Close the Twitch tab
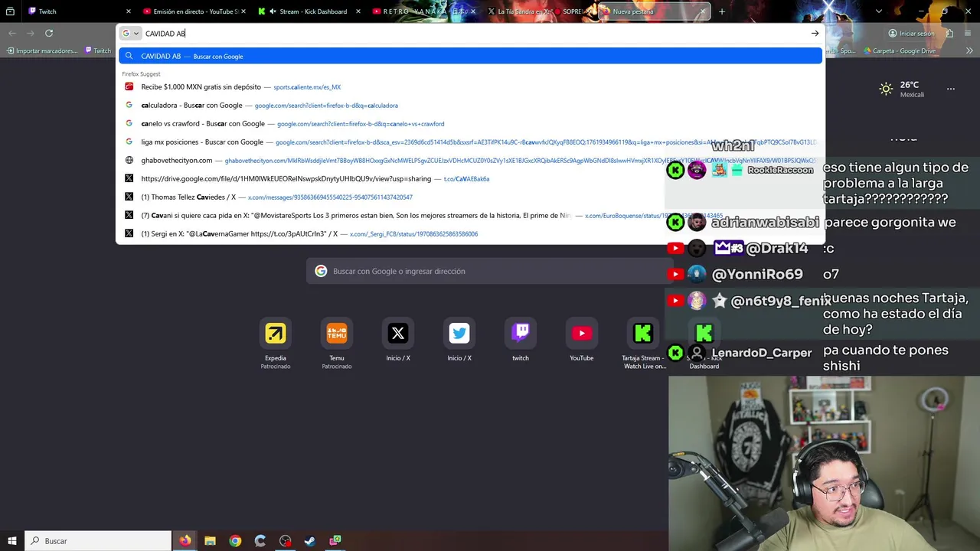Image resolution: width=980 pixels, height=551 pixels. (128, 11)
